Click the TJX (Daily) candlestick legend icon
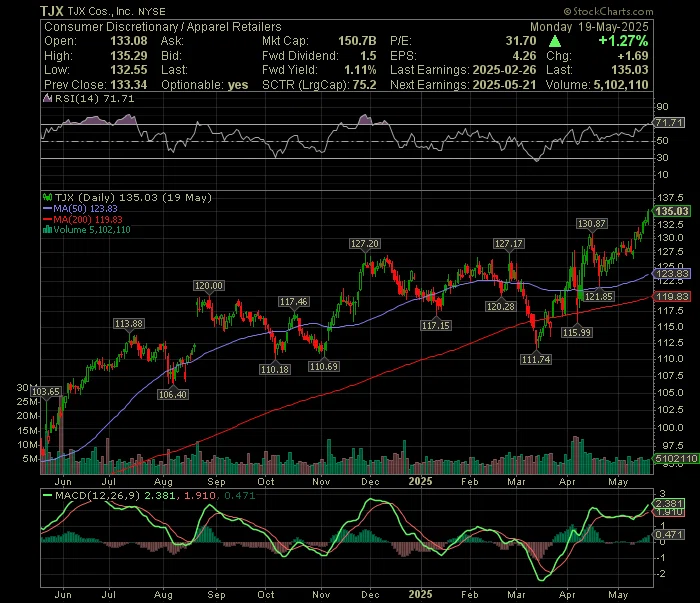 click(47, 197)
